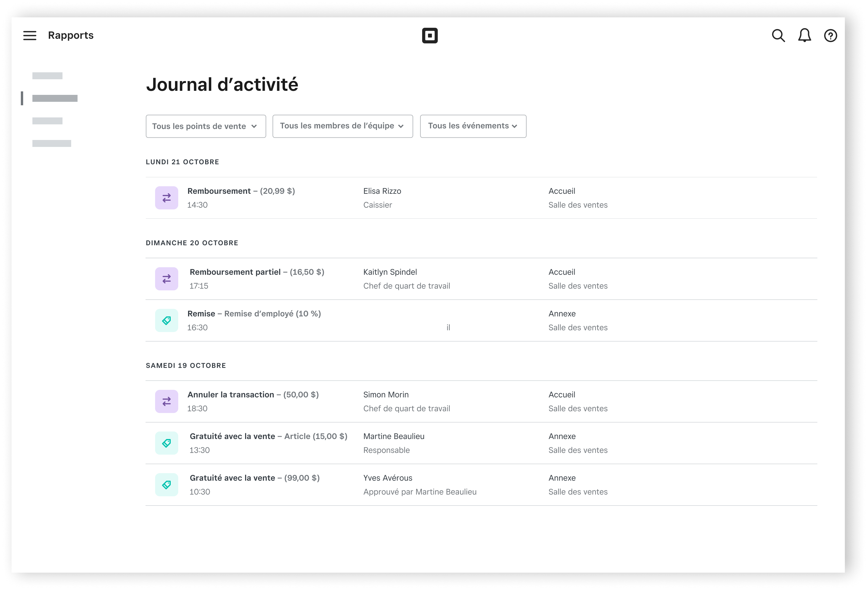Click the Square logo
868x590 pixels.
tap(430, 36)
